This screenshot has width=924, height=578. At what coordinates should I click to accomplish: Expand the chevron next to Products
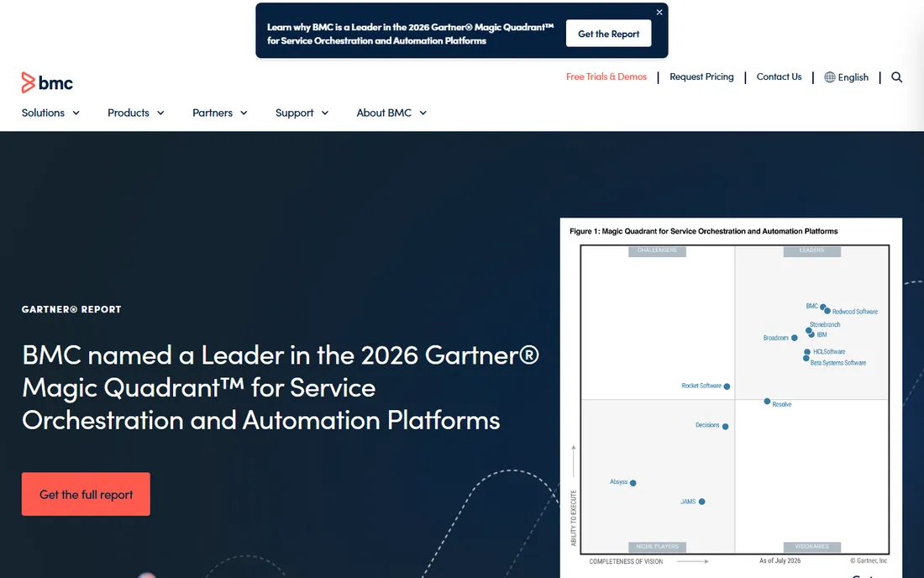pyautogui.click(x=160, y=113)
